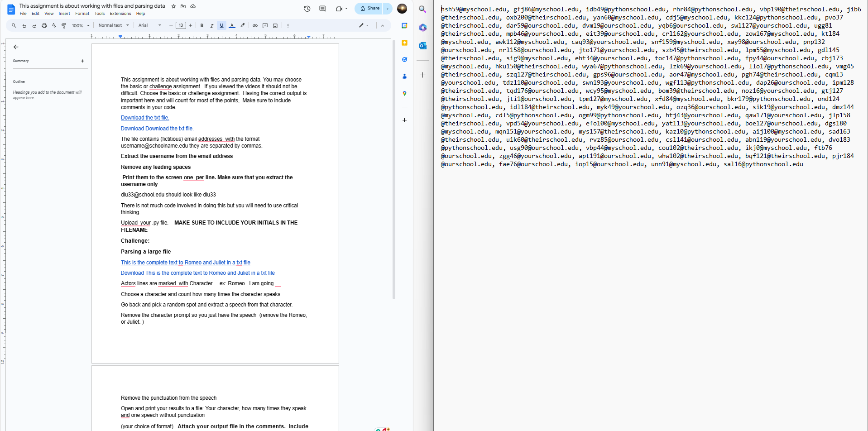Disable underline formatting

pos(221,25)
